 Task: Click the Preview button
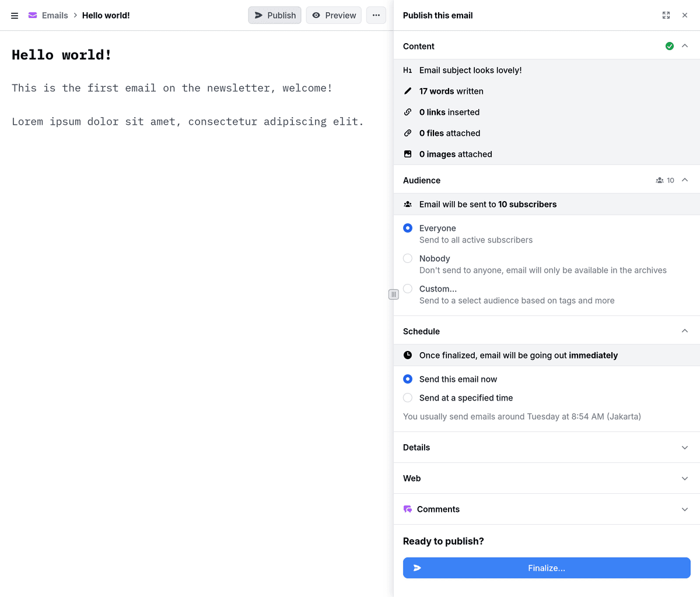[333, 15]
